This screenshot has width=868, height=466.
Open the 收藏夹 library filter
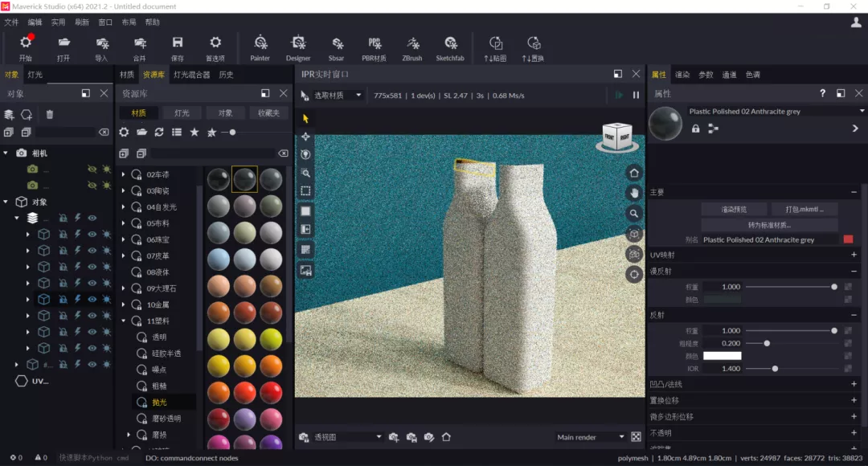(x=268, y=113)
